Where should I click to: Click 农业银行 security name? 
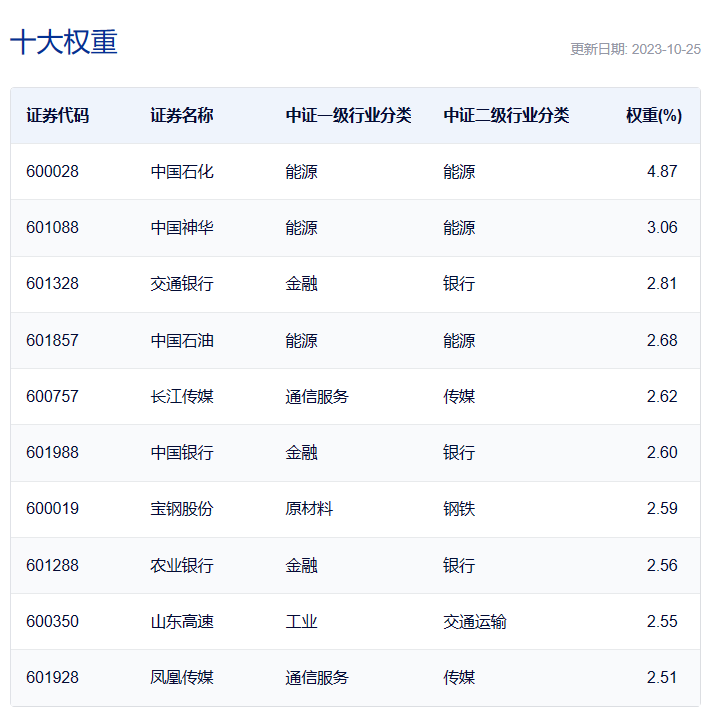(x=182, y=565)
